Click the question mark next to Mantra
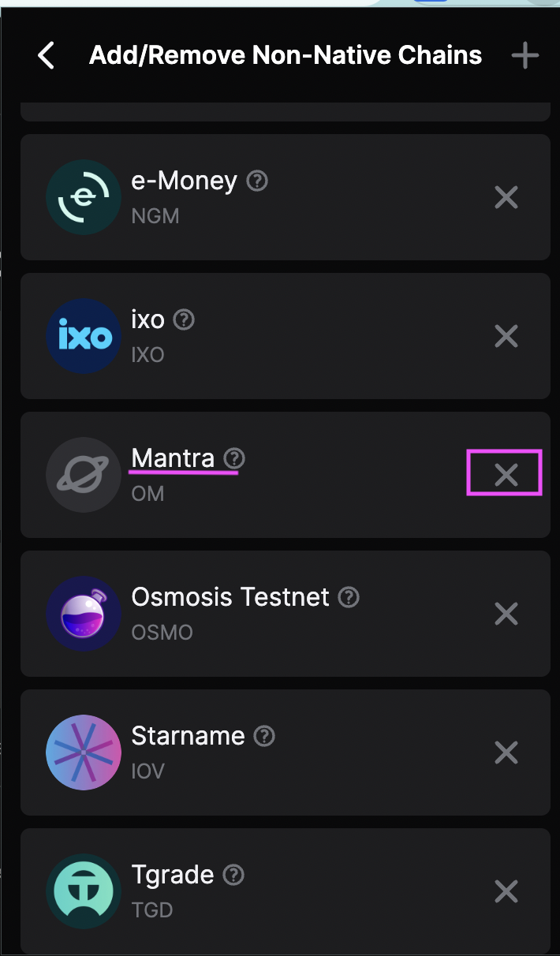The width and height of the screenshot is (560, 956). [x=234, y=457]
